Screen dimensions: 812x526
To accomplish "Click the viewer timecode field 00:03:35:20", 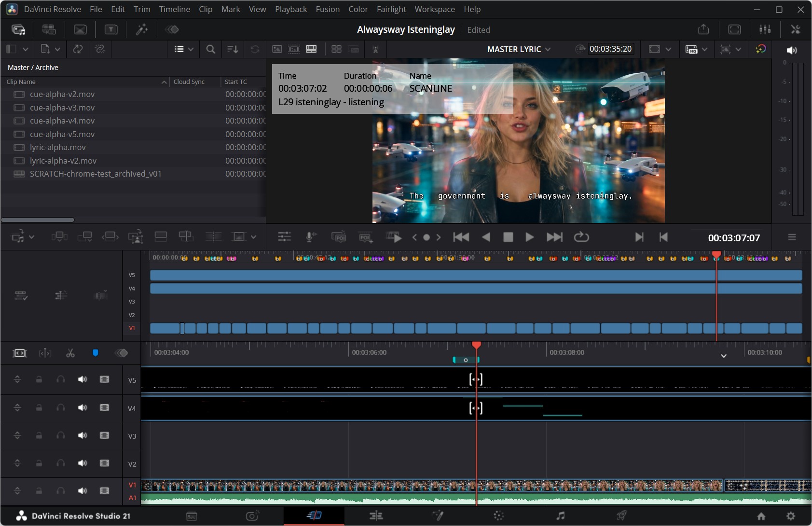I will click(x=610, y=49).
